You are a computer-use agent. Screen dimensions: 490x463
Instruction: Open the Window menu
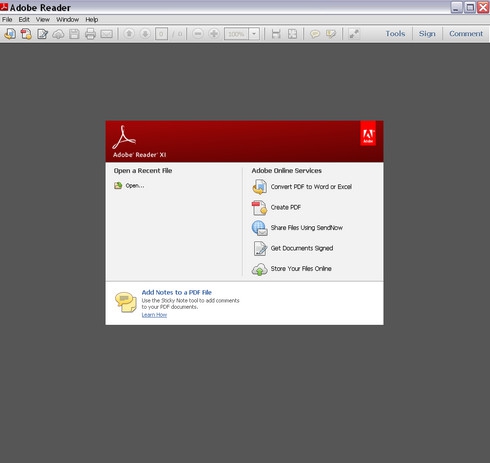coord(67,19)
